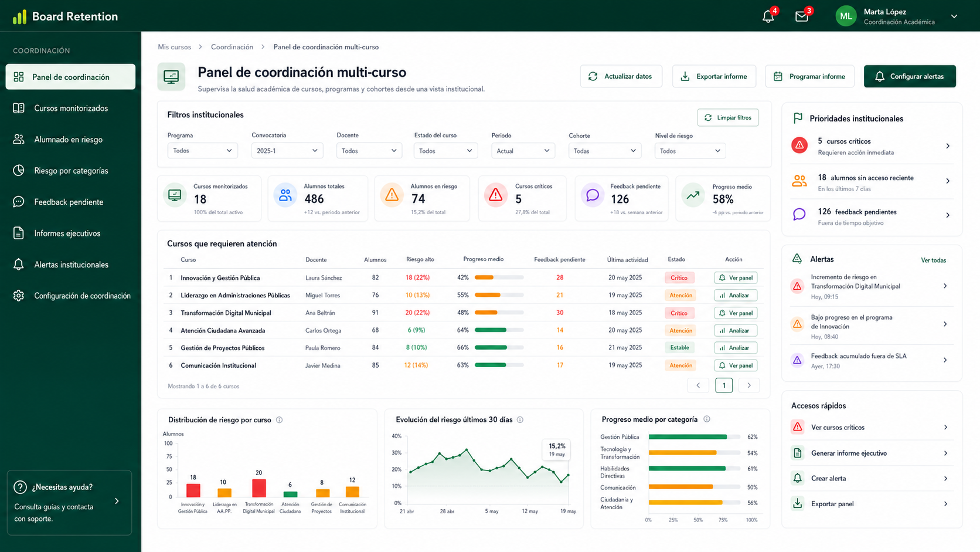Expand the Marta López user menu chevron

(x=954, y=16)
